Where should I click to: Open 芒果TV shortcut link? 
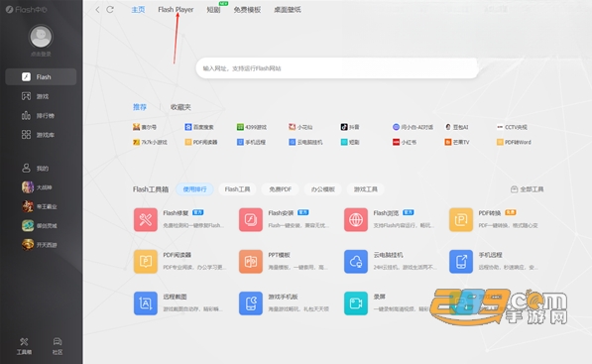tap(457, 143)
